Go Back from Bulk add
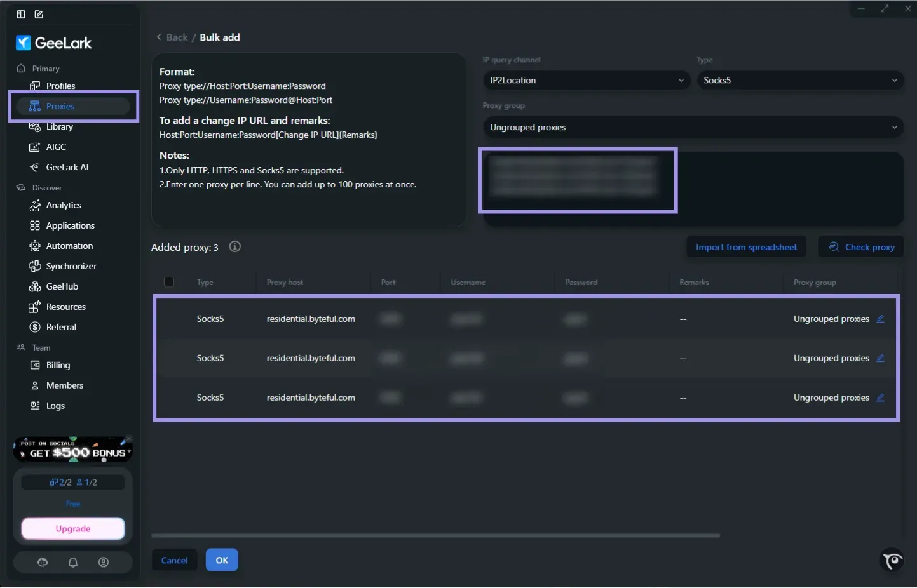Screen dimensions: 917x588 click(172, 37)
